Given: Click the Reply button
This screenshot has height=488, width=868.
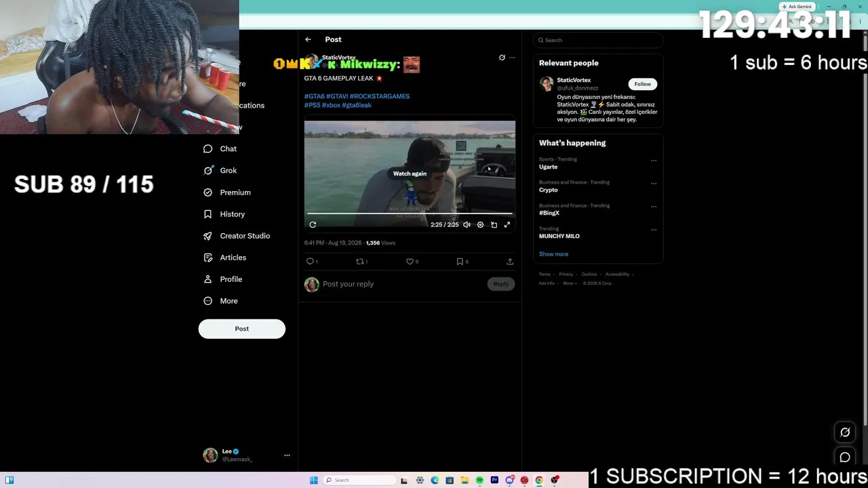Looking at the screenshot, I should point(501,284).
